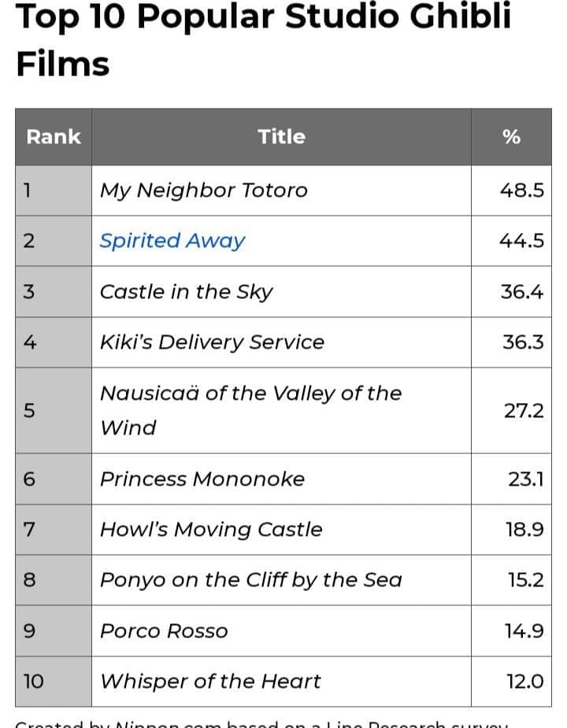Select the 44.5 percentage cell
The height and width of the screenshot is (728, 567).
coord(521,241)
